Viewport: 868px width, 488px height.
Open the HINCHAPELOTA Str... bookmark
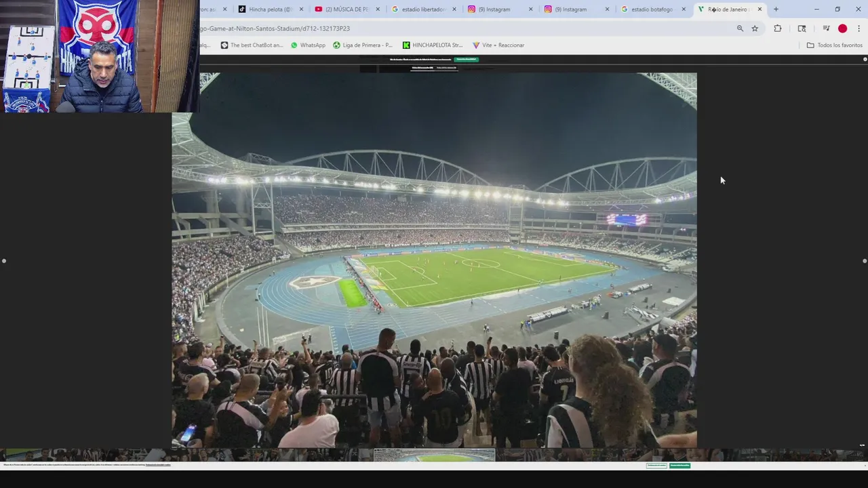[433, 45]
